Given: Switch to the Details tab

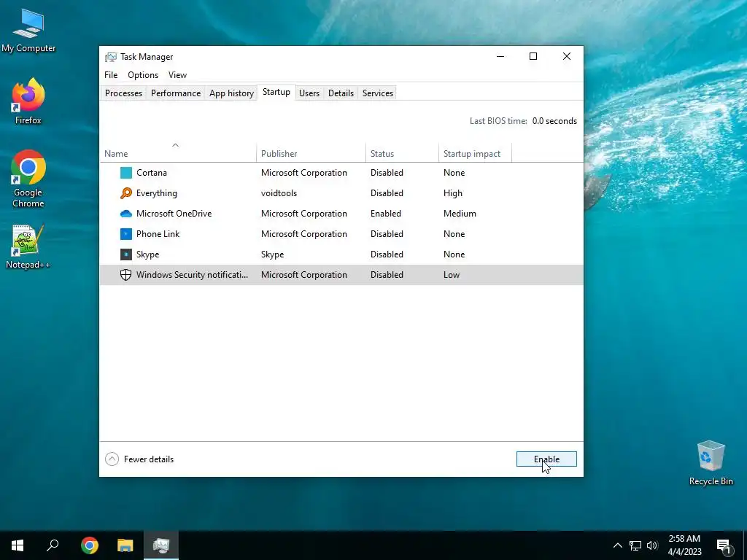Looking at the screenshot, I should click(x=341, y=93).
